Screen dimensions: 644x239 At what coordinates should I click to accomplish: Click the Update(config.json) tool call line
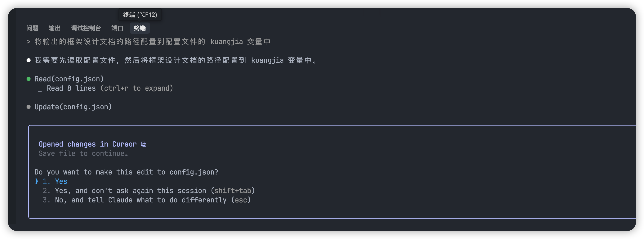pos(73,107)
